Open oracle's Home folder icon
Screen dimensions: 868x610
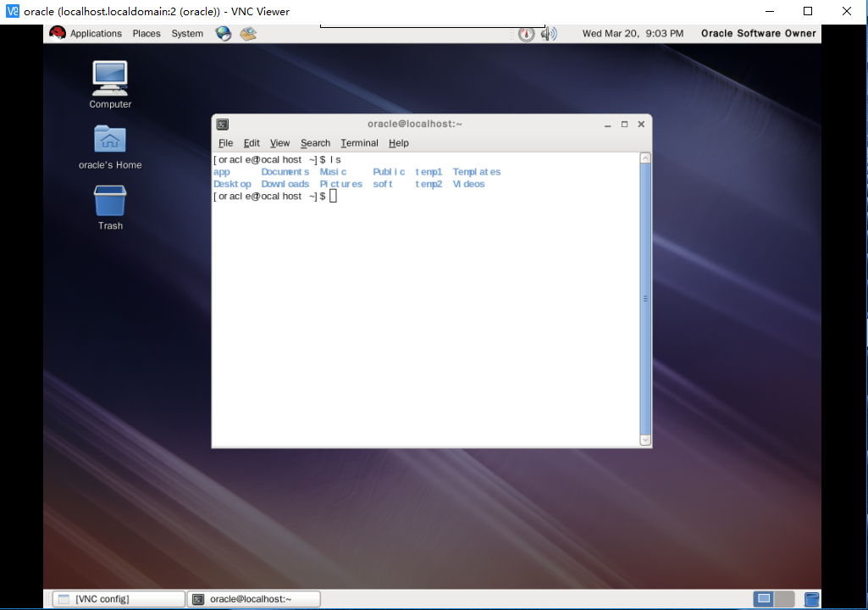pos(110,140)
